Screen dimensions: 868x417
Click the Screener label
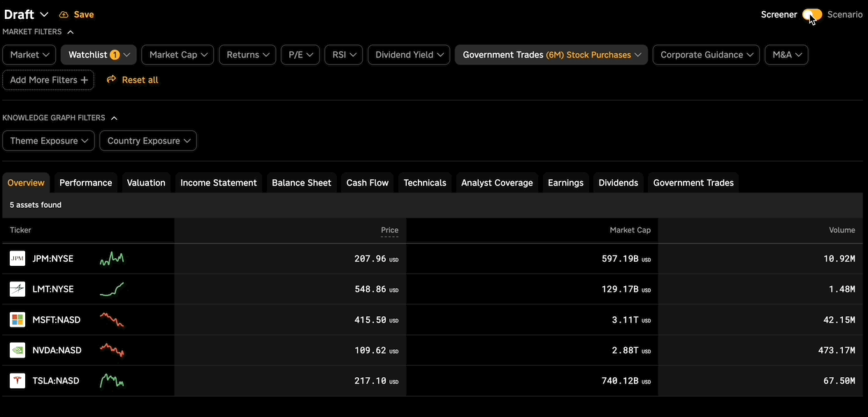779,15
